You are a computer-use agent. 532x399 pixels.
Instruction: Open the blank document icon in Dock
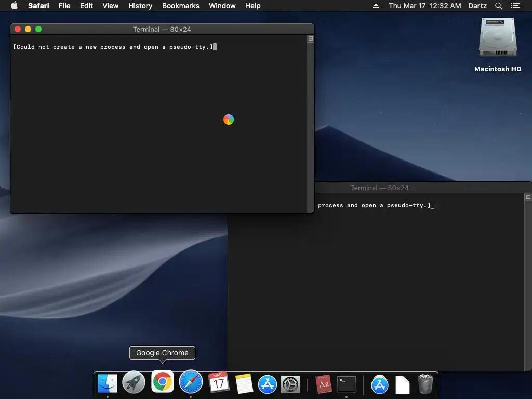click(403, 385)
